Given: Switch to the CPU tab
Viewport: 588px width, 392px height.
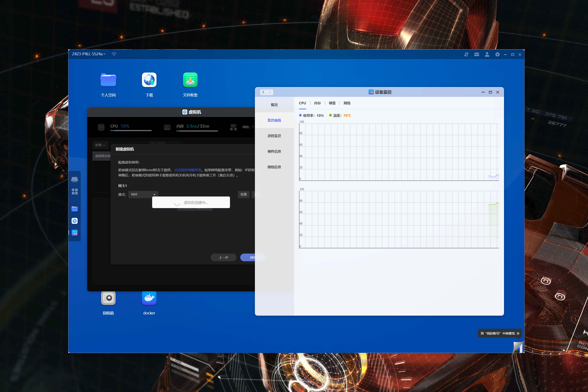Looking at the screenshot, I should click(x=303, y=103).
